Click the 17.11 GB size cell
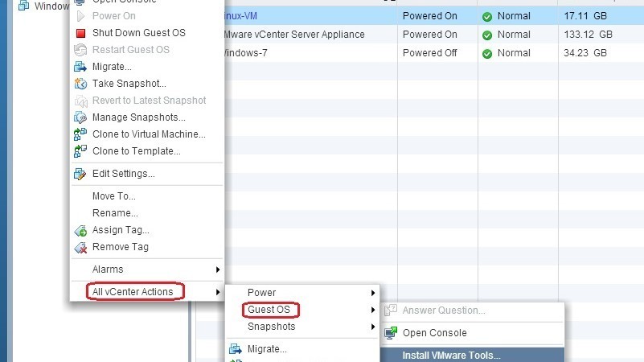 tap(585, 16)
